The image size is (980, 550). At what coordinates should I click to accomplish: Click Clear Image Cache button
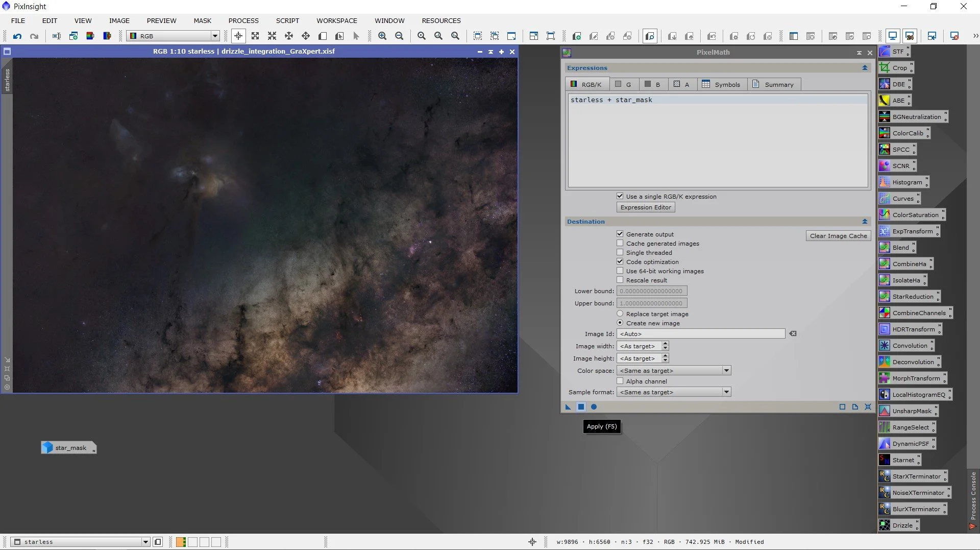(x=838, y=236)
